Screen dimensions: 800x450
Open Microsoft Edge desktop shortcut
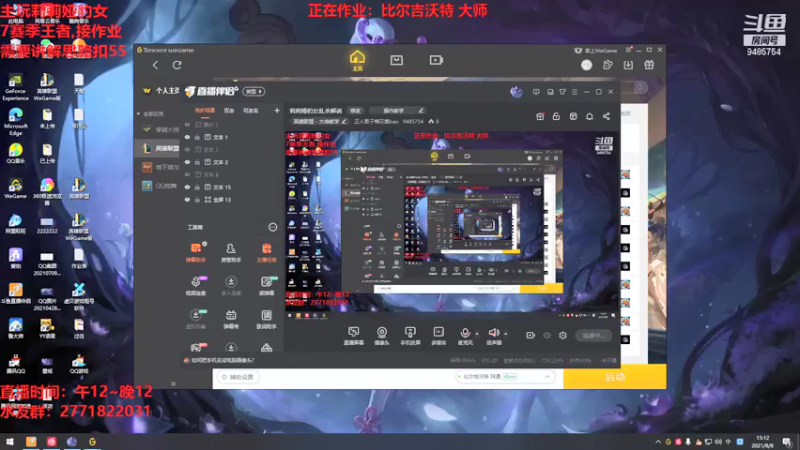15,121
